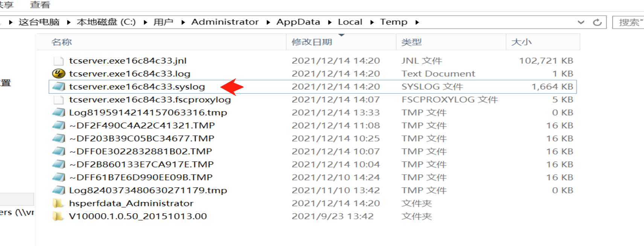
Task: Select file name Log8195914214157063316.tmp
Action: point(148,112)
